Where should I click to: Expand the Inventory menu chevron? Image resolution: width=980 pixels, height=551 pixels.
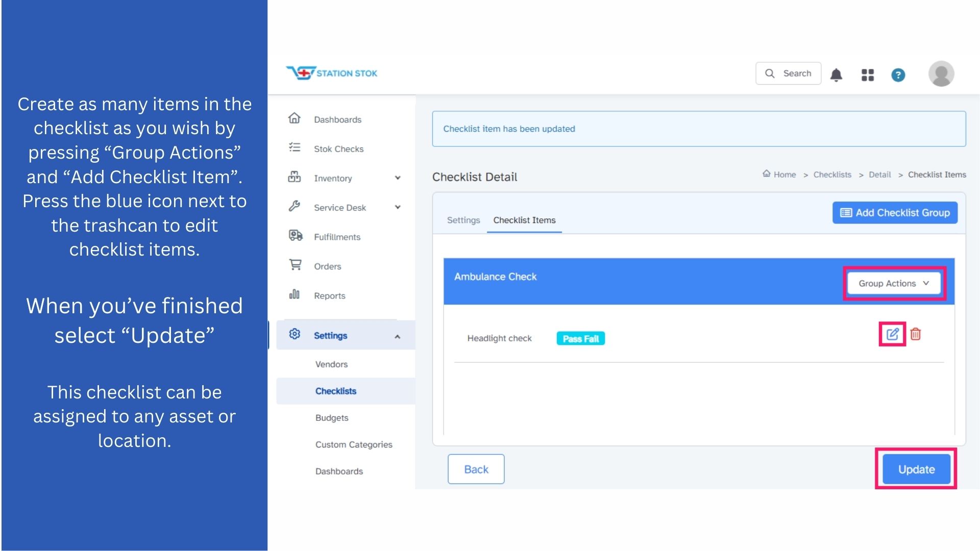[398, 178]
